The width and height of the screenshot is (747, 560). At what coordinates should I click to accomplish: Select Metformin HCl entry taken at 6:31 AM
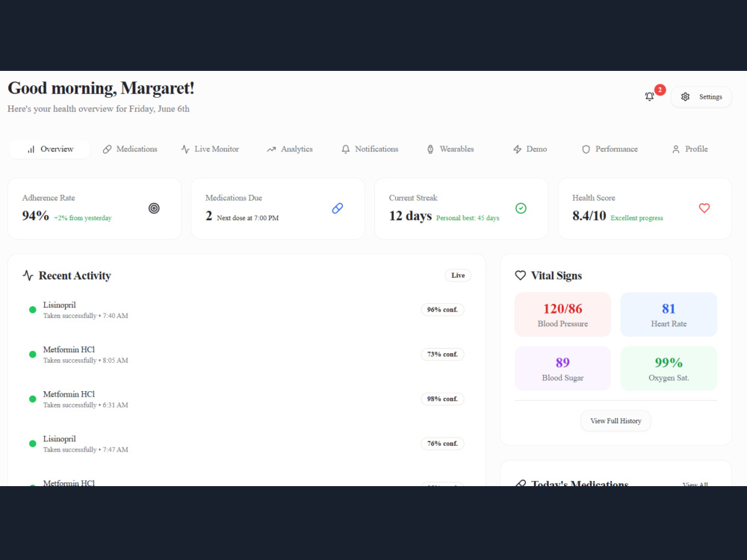click(x=247, y=399)
